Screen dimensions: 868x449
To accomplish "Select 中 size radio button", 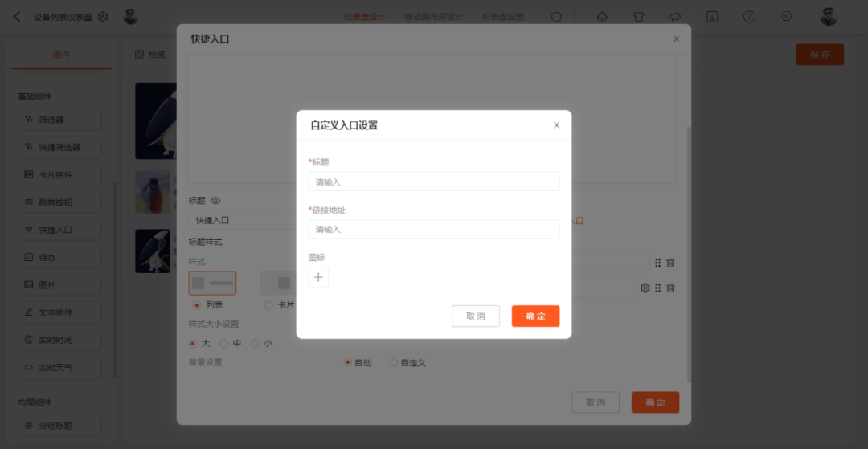I will (x=224, y=344).
